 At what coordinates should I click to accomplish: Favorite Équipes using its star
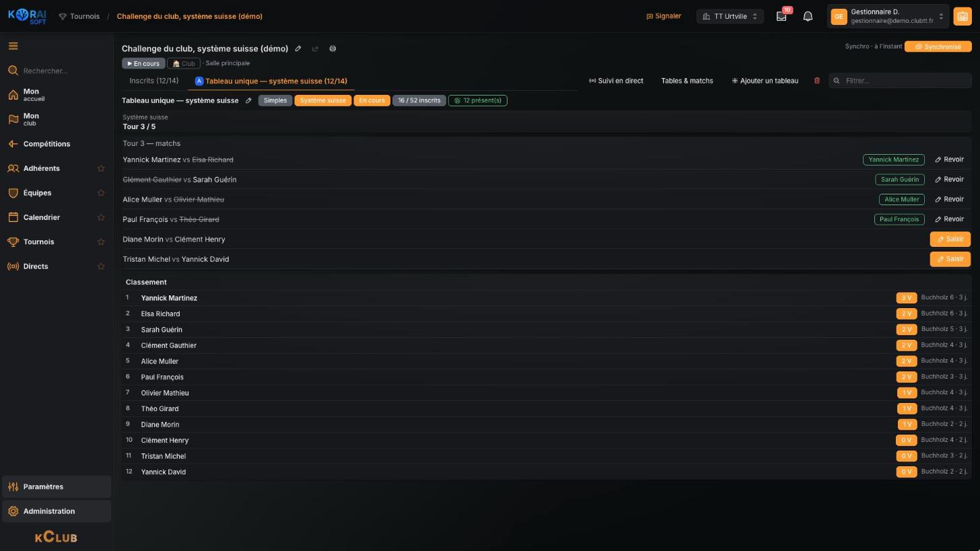[x=101, y=193]
